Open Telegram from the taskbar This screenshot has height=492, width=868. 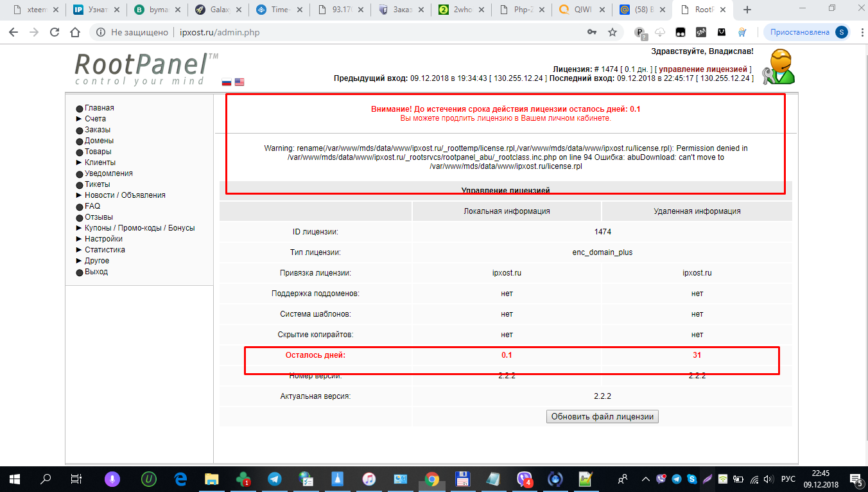click(274, 479)
